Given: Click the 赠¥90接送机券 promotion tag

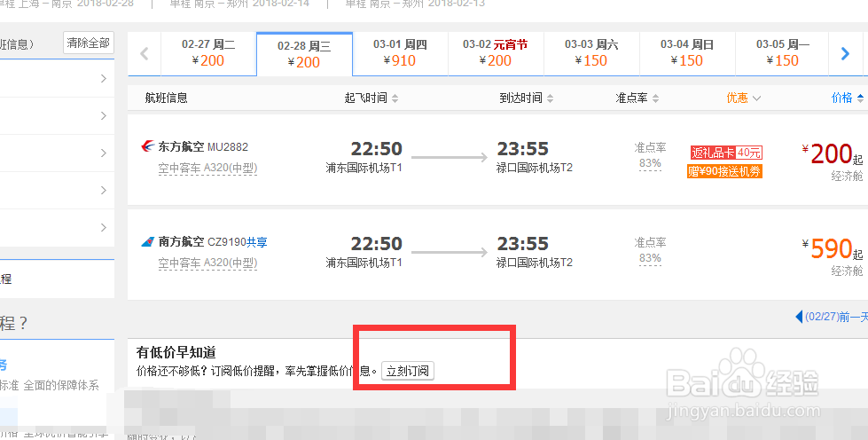Looking at the screenshot, I should click(x=724, y=171).
